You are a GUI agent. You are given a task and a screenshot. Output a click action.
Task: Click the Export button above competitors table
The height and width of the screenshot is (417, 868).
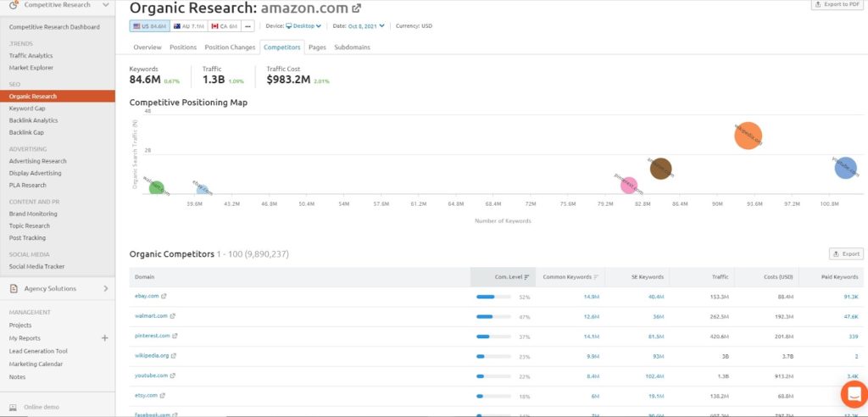pyautogui.click(x=846, y=254)
